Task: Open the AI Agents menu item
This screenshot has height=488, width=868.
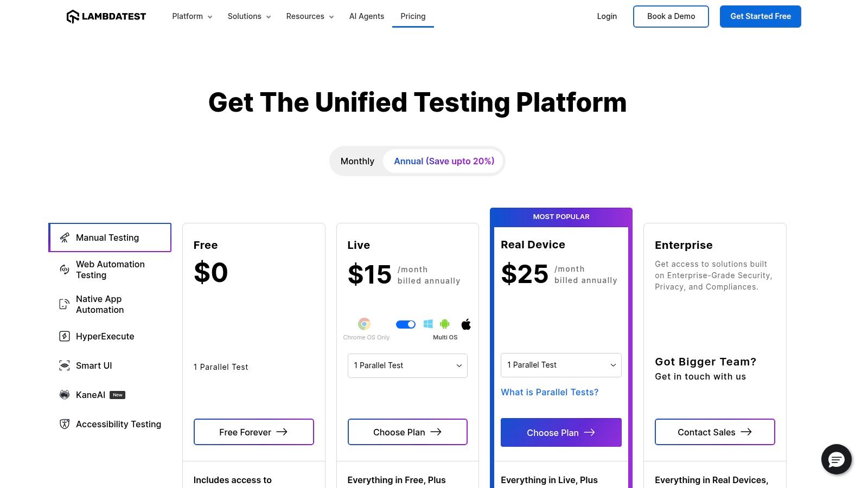Action: click(x=367, y=16)
